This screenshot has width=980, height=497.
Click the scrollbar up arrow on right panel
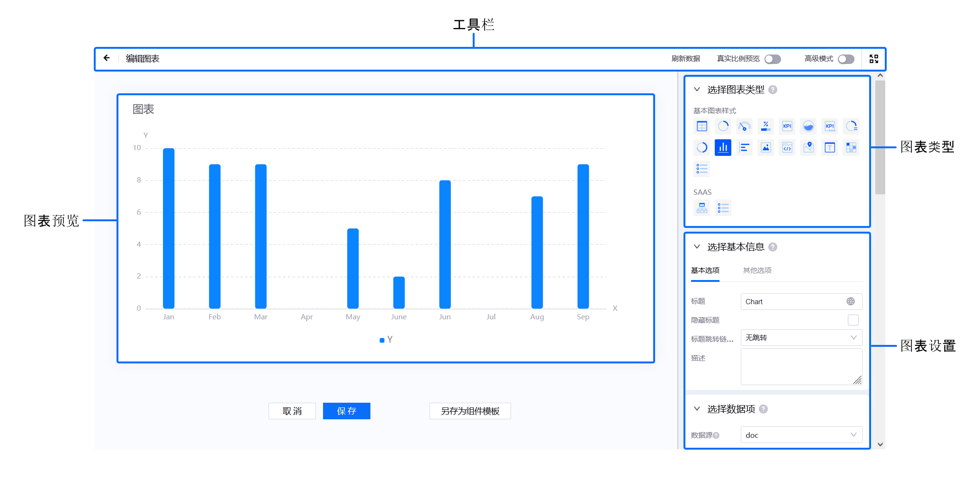[x=880, y=75]
